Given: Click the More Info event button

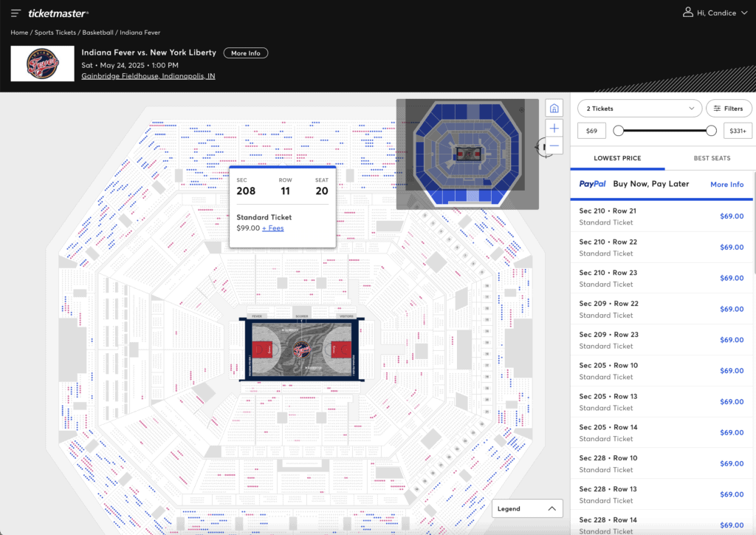Looking at the screenshot, I should pos(245,53).
